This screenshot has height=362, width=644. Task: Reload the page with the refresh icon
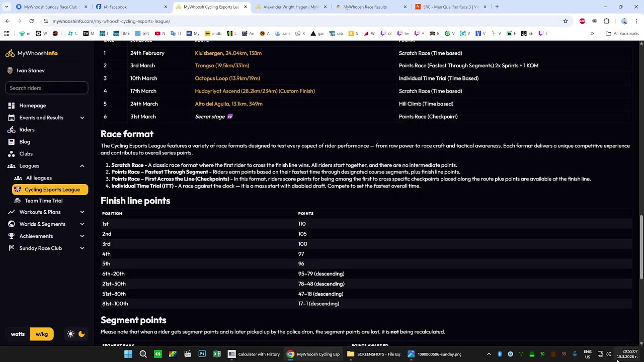click(31, 21)
